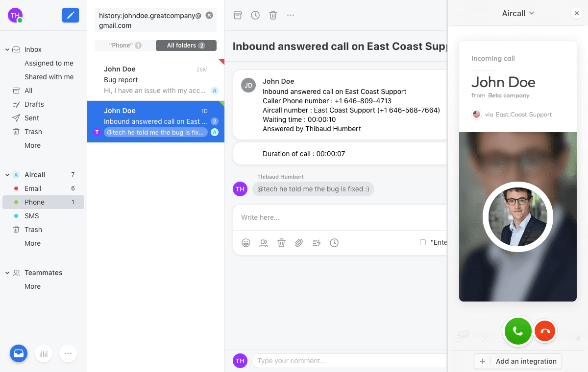The image size is (588, 372).
Task: Open the Sent folder
Action: (32, 118)
